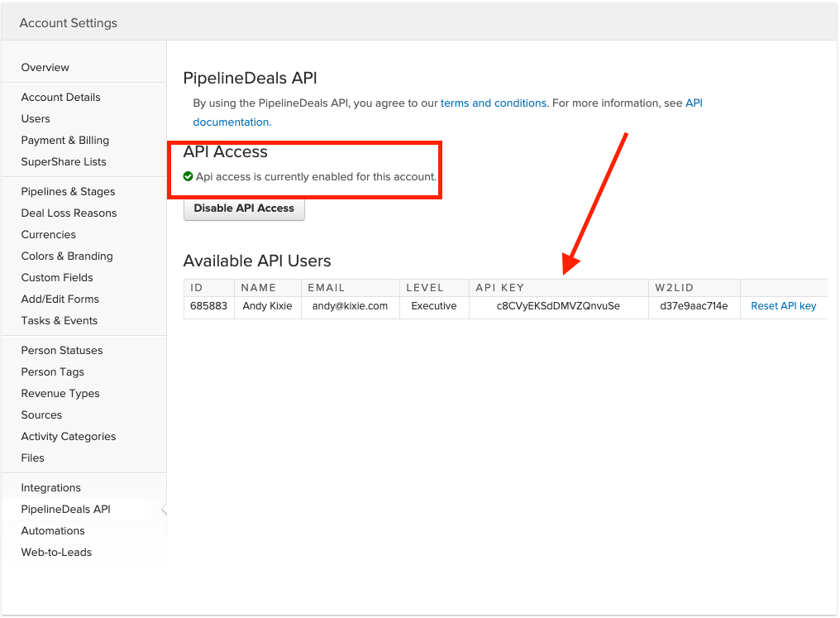
Task: Click the green API enabled checkmark icon
Action: pos(188,176)
